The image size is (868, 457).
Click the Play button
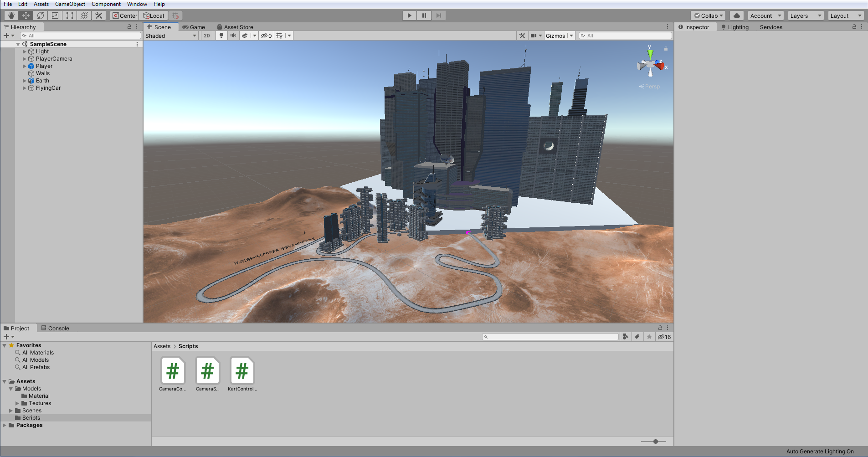(410, 15)
